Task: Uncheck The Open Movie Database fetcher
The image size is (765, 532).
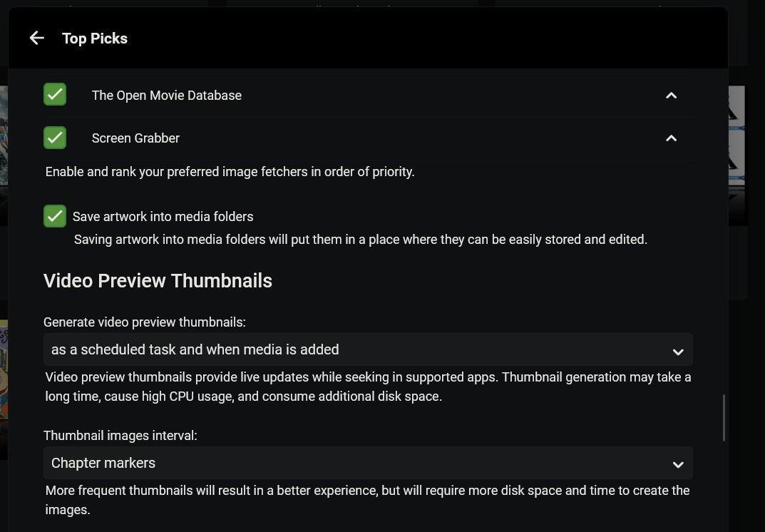Action: 55,95
